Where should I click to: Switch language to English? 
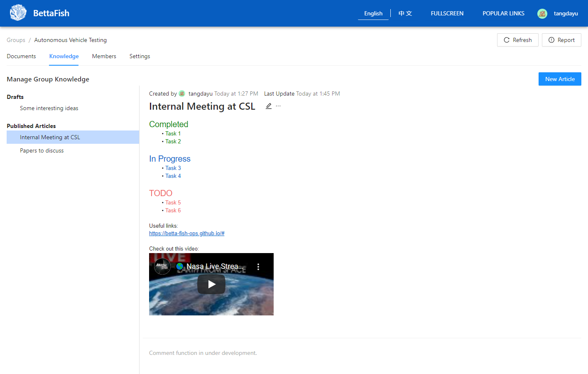(x=373, y=13)
